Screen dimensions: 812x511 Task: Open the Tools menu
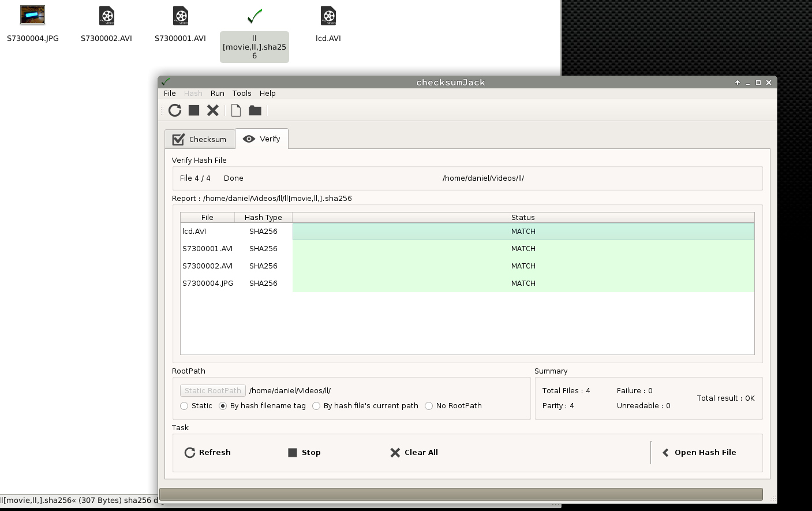coord(242,93)
